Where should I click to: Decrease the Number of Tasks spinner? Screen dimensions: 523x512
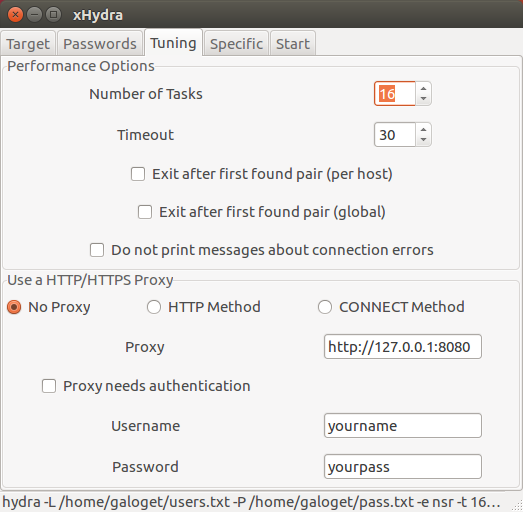click(x=423, y=99)
